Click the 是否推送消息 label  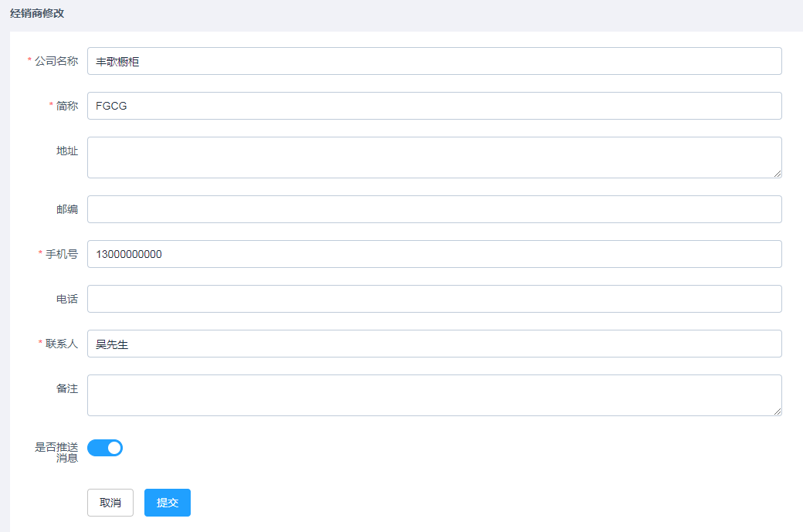coord(56,452)
